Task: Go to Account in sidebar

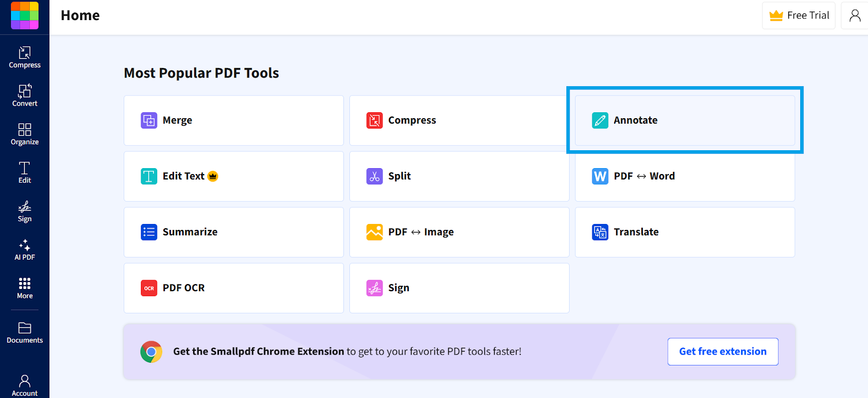Action: [x=24, y=385]
